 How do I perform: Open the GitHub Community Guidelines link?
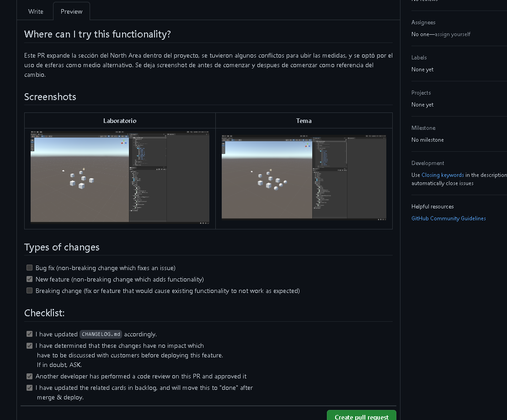[448, 218]
